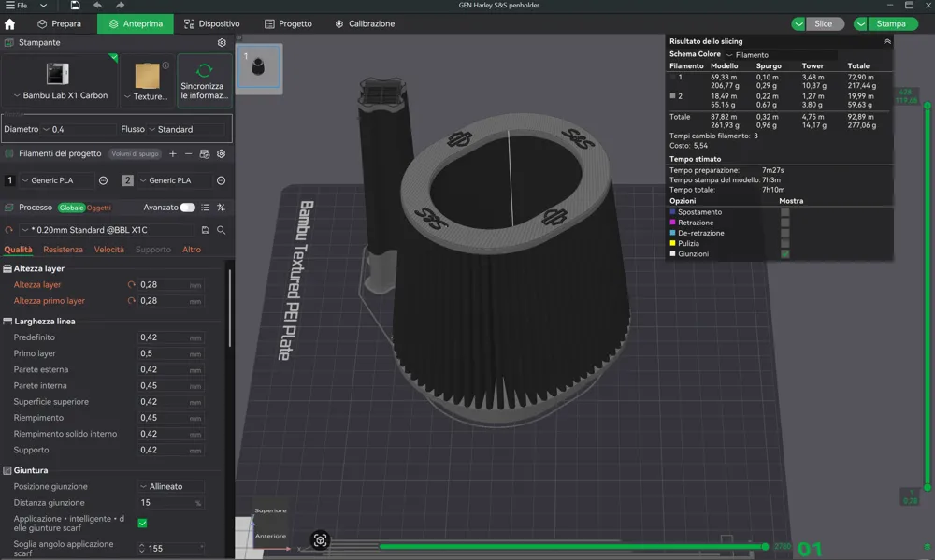Switch to the Progetto tab

(288, 24)
